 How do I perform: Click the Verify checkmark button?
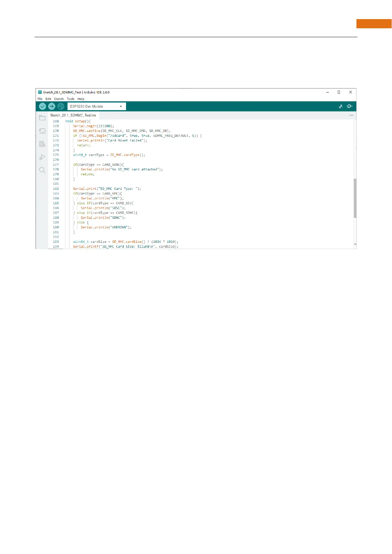pyautogui.click(x=42, y=106)
